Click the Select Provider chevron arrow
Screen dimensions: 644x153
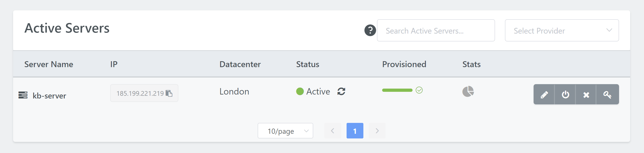point(609,30)
